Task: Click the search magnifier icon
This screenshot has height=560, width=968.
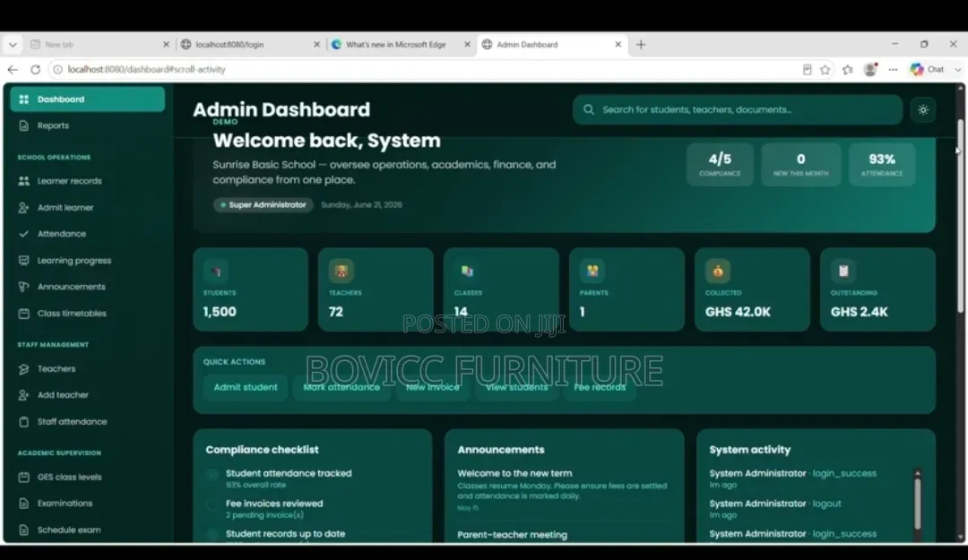Action: pyautogui.click(x=588, y=109)
